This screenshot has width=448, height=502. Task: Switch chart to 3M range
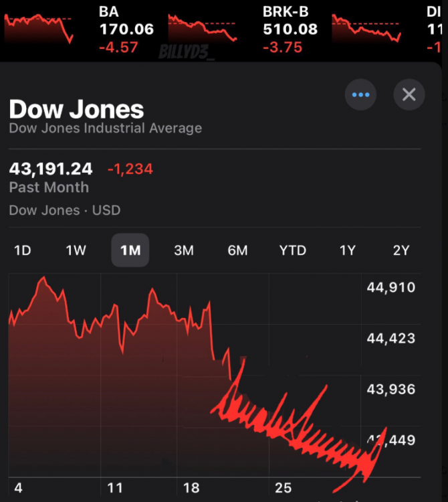[183, 250]
